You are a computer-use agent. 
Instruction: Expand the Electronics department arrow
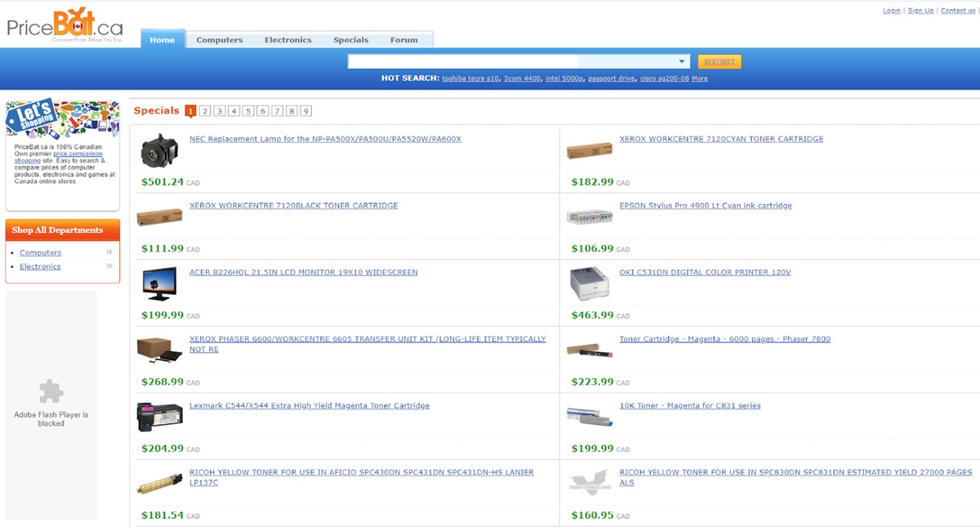pos(109,266)
